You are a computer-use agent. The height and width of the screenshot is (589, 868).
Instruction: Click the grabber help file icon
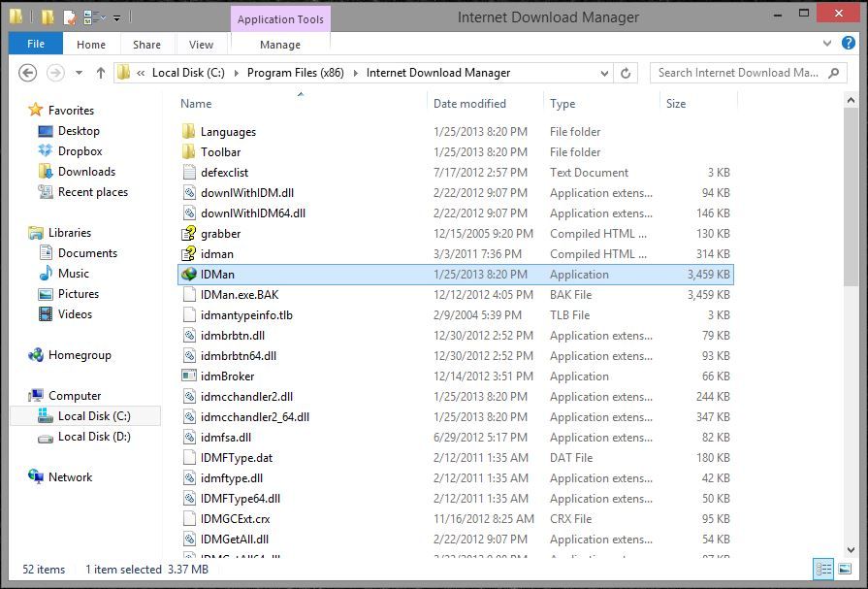(189, 233)
